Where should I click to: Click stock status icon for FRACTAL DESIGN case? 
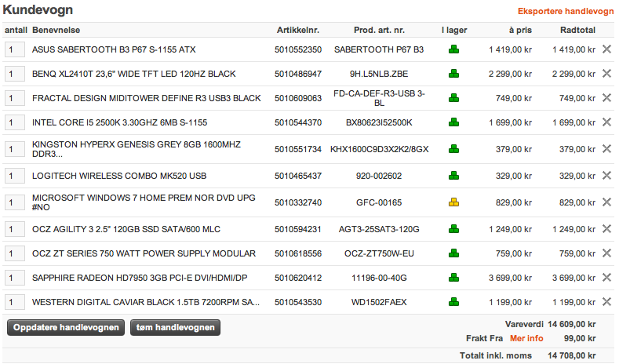(x=453, y=98)
